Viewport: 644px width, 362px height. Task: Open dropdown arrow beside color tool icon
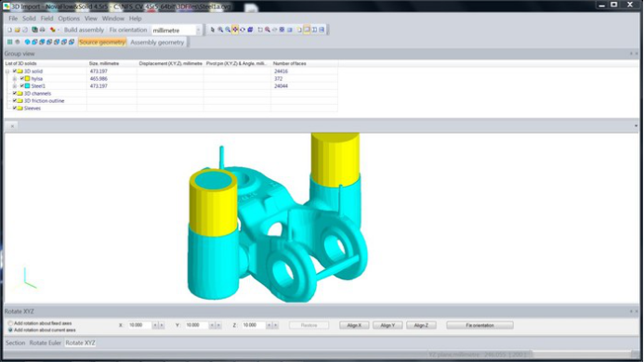[58, 30]
